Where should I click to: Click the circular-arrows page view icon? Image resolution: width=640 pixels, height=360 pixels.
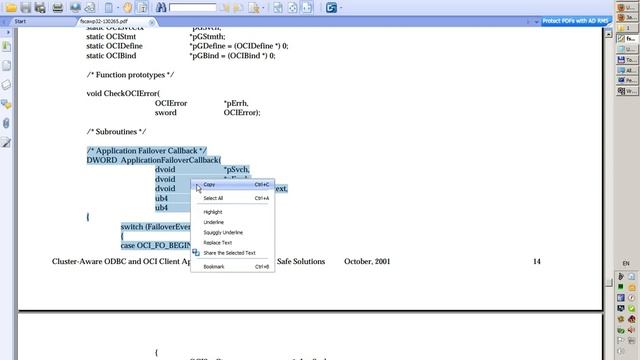click(293, 7)
